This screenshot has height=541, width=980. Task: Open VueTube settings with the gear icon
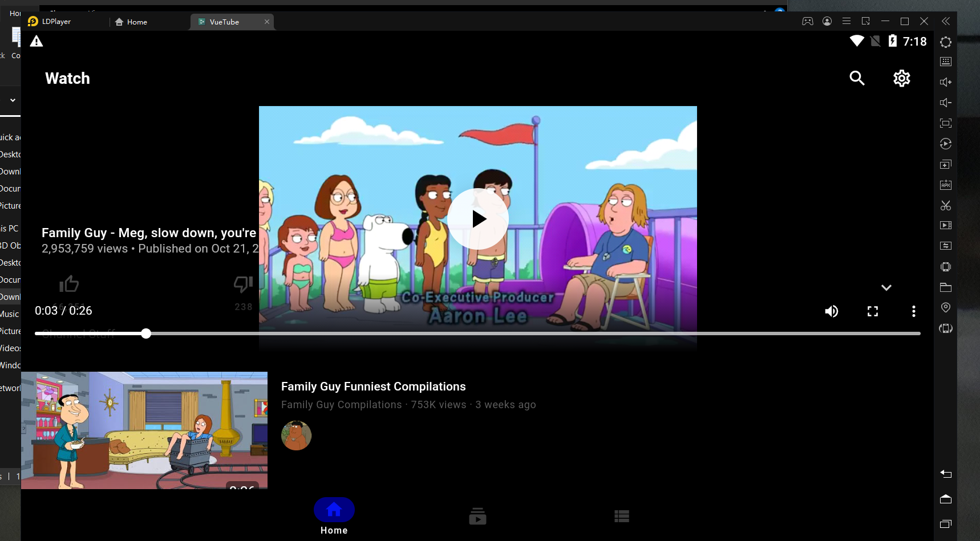[901, 78]
